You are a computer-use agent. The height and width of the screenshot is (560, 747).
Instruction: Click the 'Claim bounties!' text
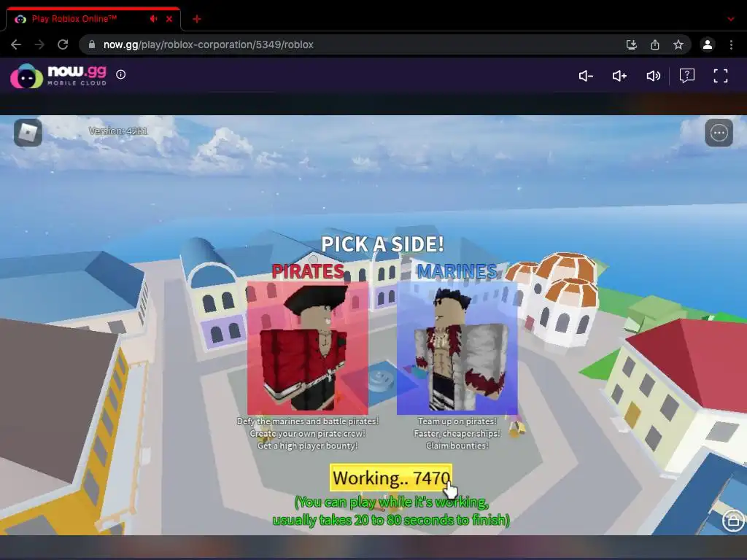pyautogui.click(x=457, y=446)
